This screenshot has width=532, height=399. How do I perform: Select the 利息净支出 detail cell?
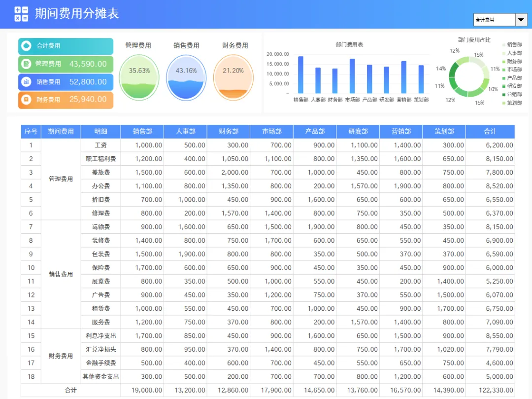[101, 335]
